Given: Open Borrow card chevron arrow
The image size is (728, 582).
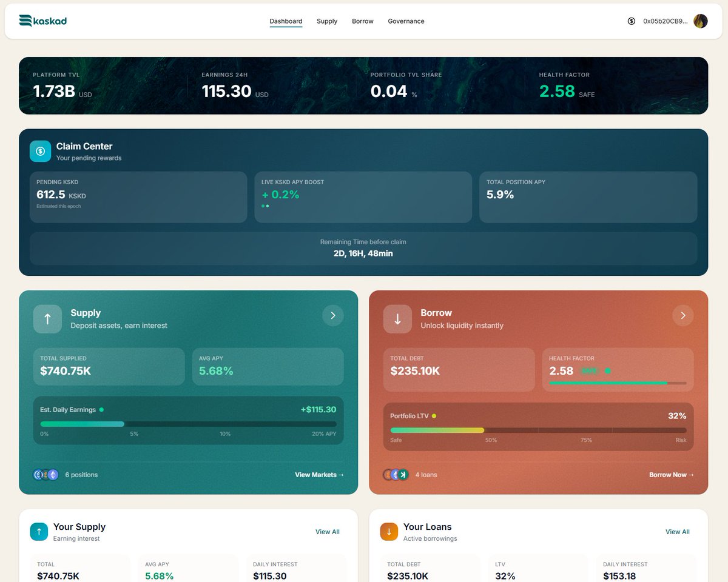Looking at the screenshot, I should (682, 315).
